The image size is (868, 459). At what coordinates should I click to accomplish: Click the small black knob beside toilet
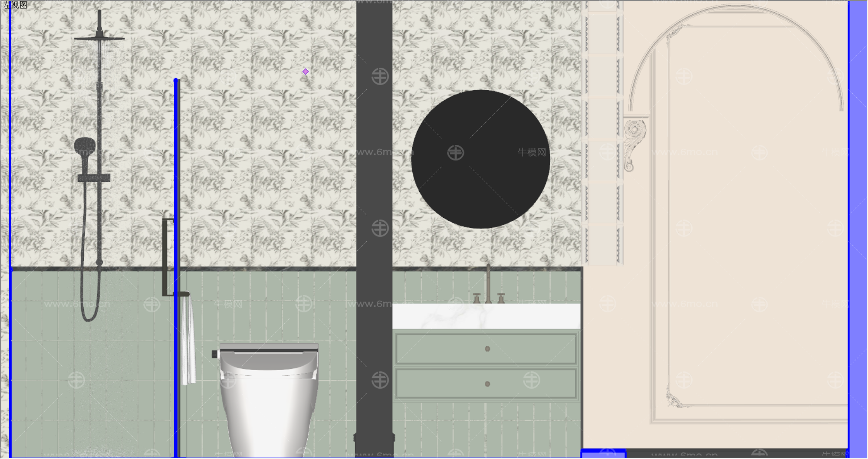(x=214, y=354)
